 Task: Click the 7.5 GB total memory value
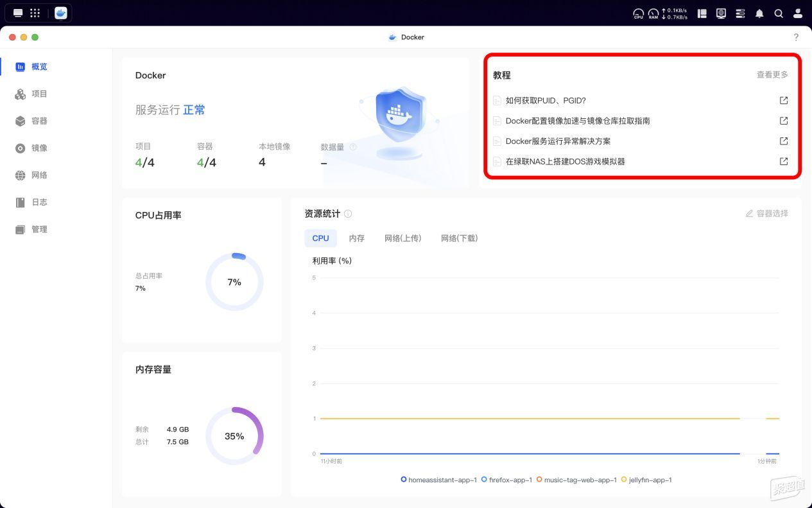178,442
